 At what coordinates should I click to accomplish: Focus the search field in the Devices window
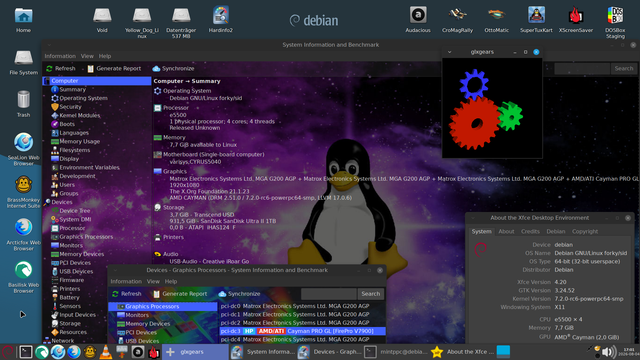pyautogui.click(x=329, y=294)
